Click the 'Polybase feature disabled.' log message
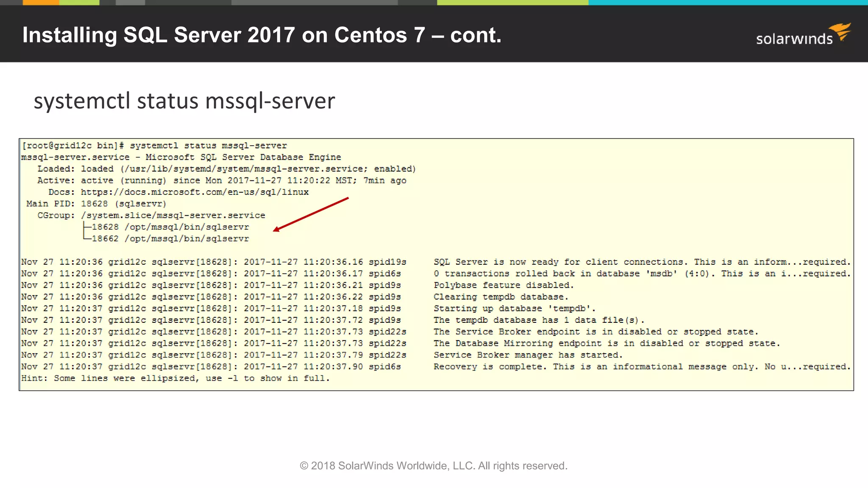The image size is (868, 488). [504, 286]
